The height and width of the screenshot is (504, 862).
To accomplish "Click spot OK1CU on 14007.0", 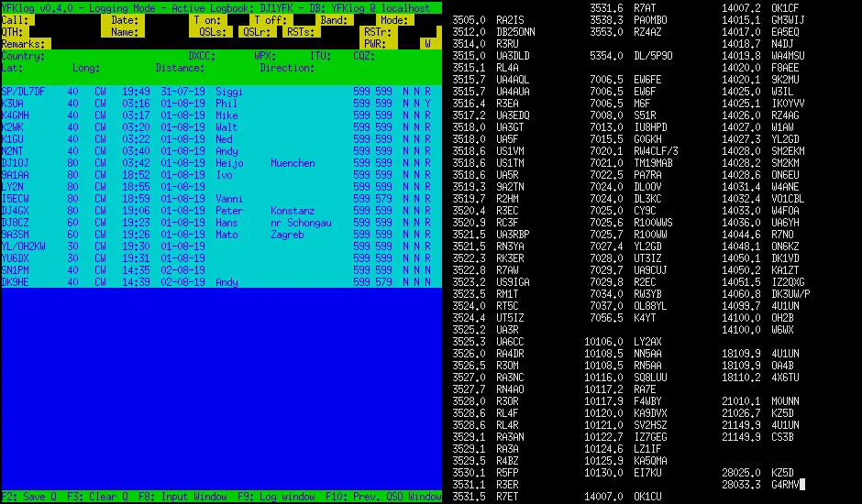I will [x=623, y=497].
